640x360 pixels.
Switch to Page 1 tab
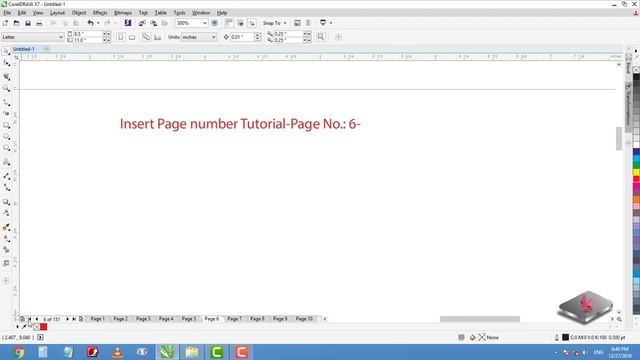97,319
